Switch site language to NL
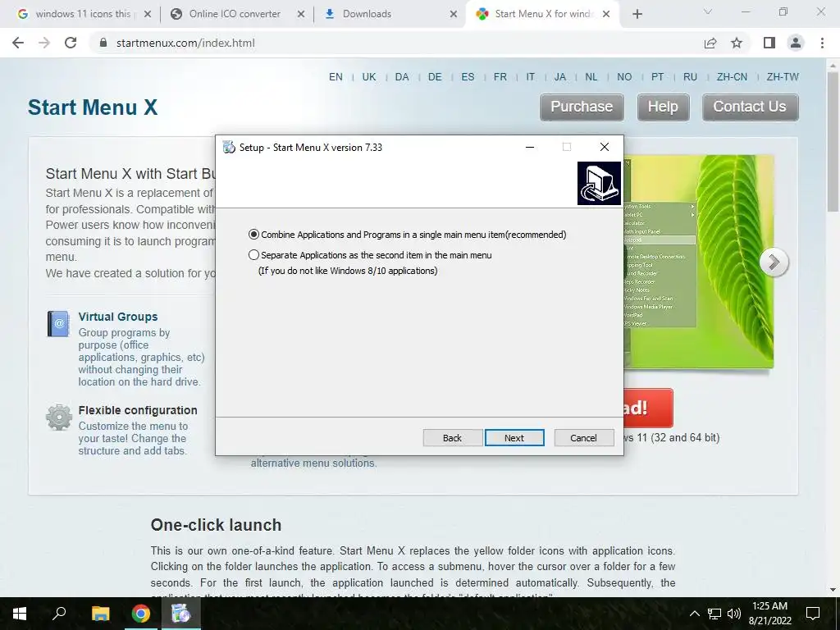The height and width of the screenshot is (630, 840). coord(591,77)
